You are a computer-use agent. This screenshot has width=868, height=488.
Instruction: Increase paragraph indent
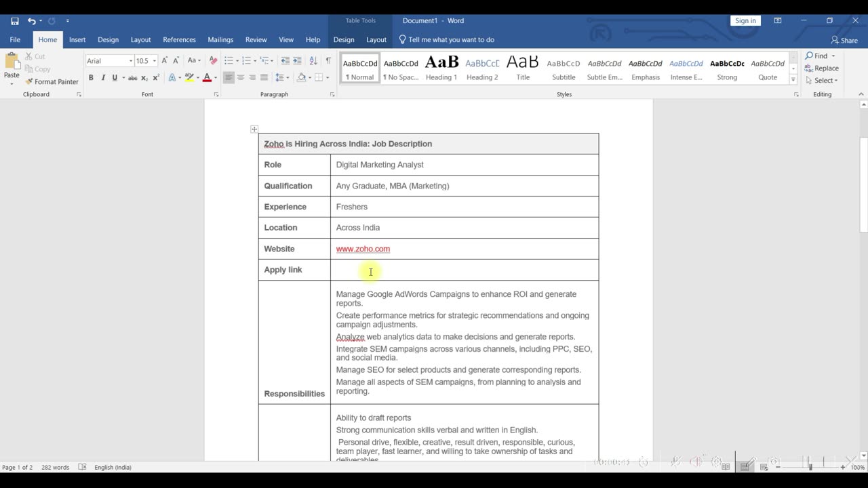click(297, 60)
